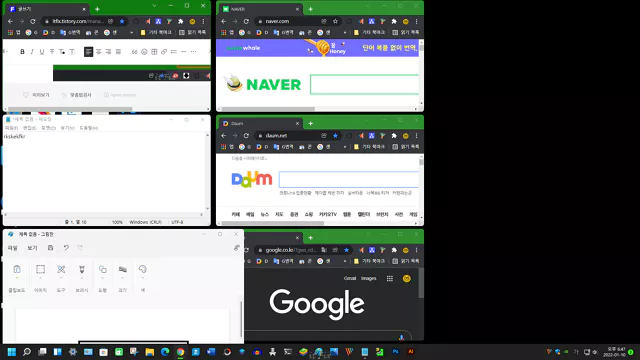
Task: Toggle Italic in the Tistory editor toolbar
Action: [32, 52]
